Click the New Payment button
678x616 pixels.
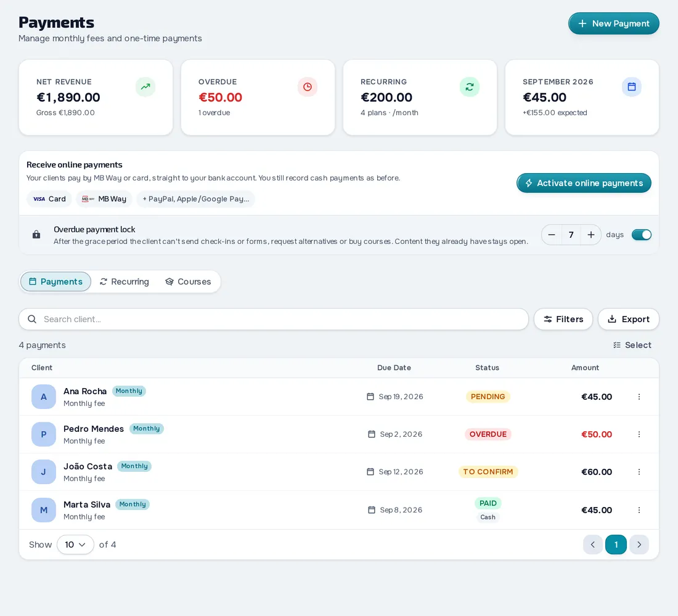point(613,23)
